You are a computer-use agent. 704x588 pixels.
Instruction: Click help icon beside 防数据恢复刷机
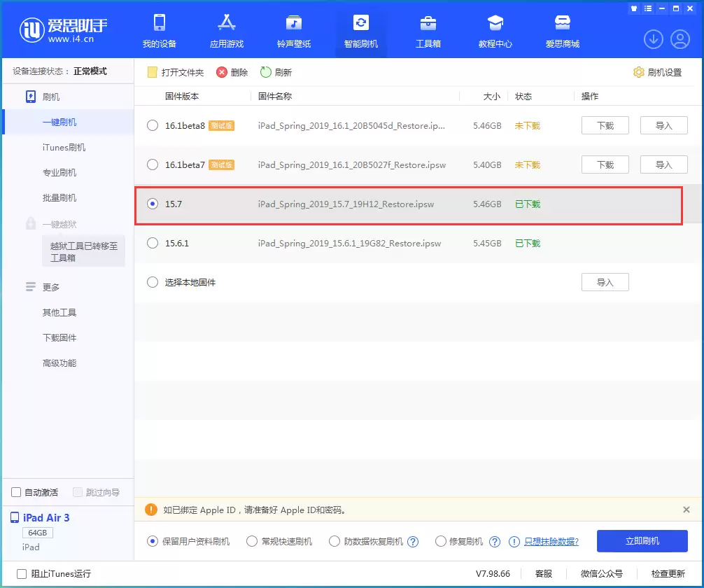coord(413,542)
